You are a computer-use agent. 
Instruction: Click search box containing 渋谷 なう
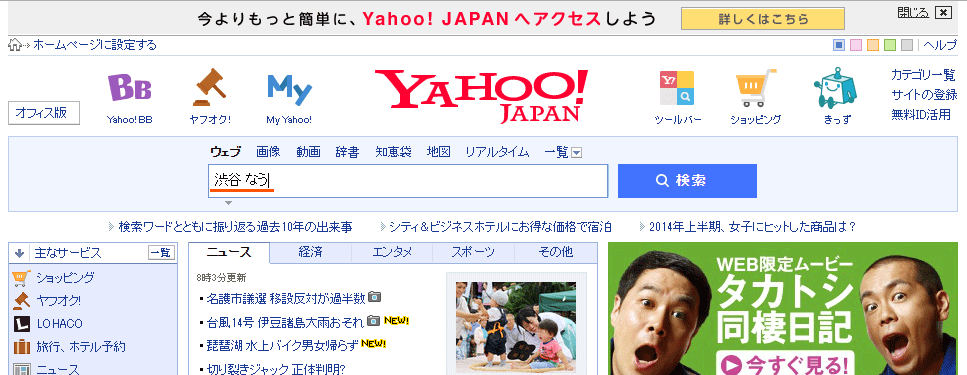pyautogui.click(x=408, y=181)
